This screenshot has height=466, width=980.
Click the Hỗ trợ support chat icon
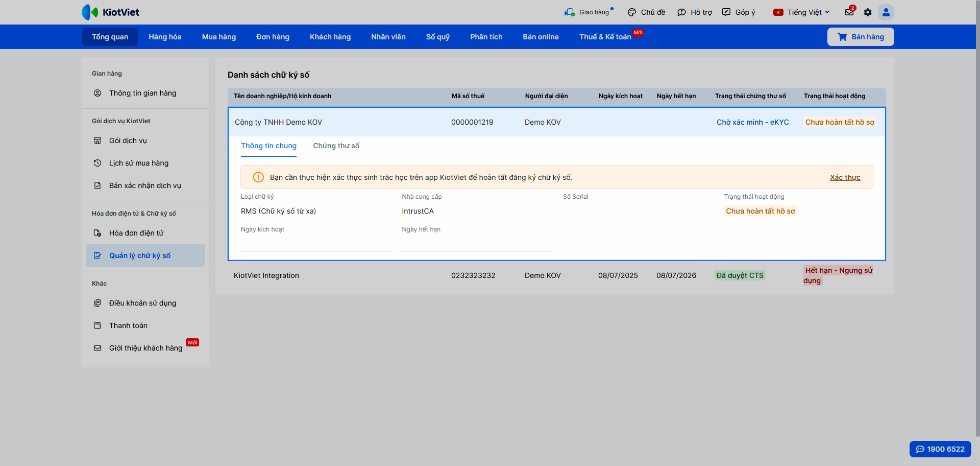(x=681, y=12)
